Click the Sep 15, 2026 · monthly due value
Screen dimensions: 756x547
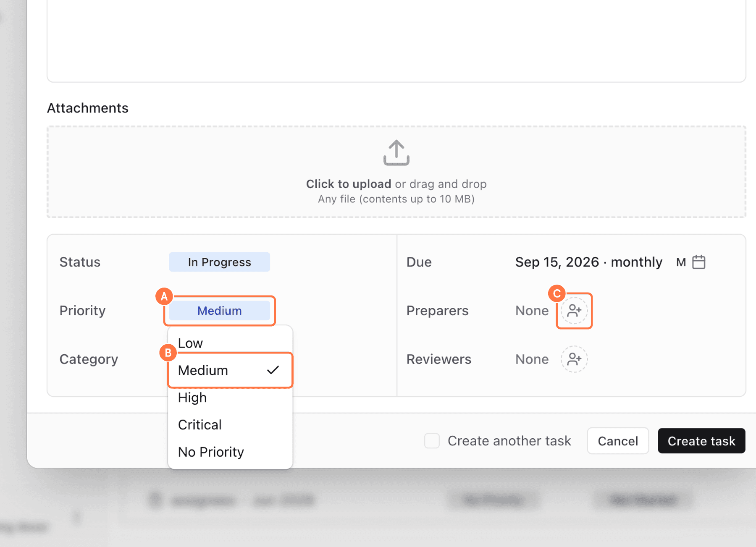(x=588, y=262)
